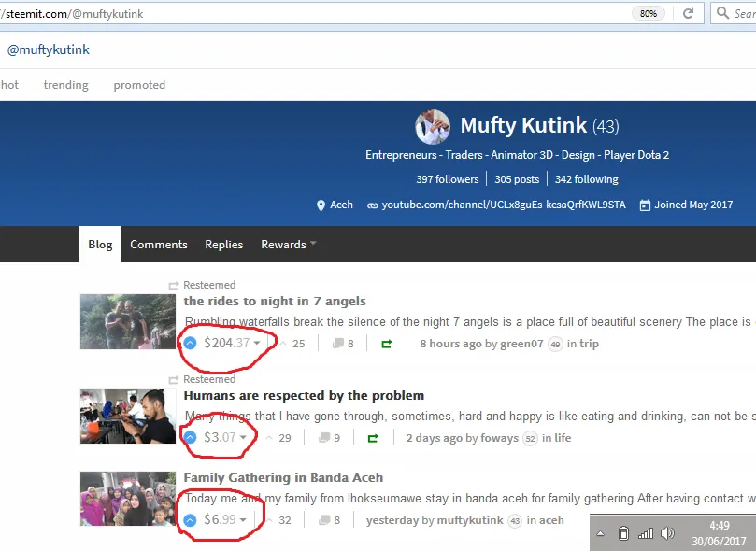
Task: Upvote the 'Humans are respected by the problem' post
Action: [x=190, y=438]
